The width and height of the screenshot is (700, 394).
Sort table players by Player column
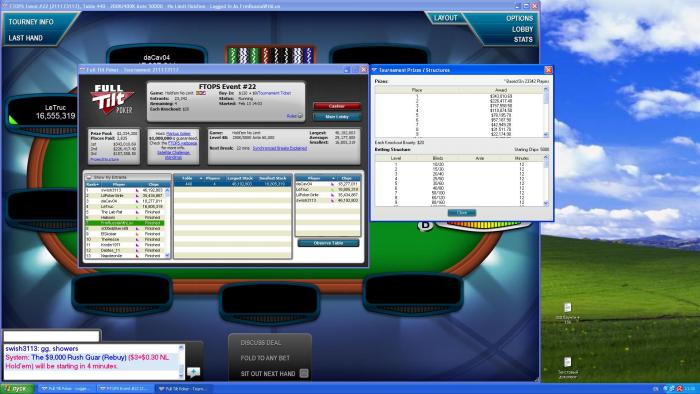(x=314, y=178)
